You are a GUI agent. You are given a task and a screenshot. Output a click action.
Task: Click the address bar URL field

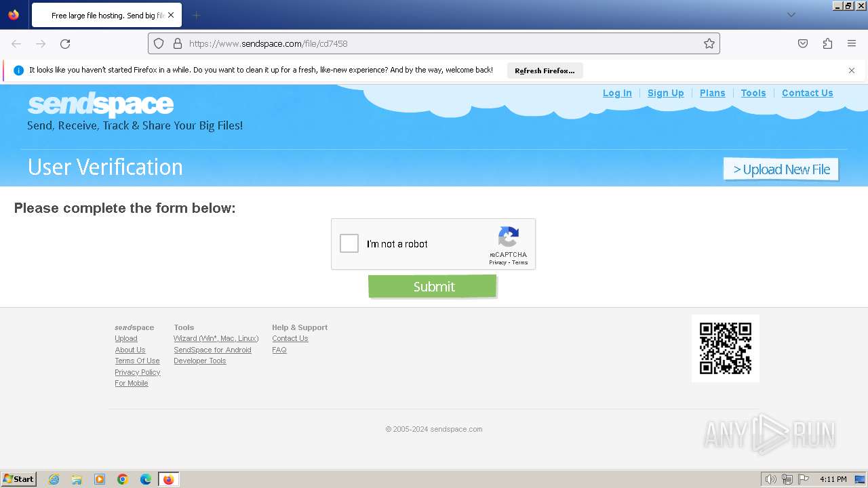click(x=434, y=43)
